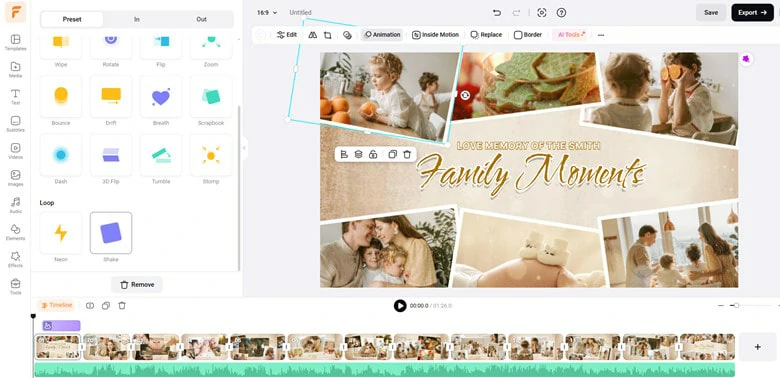Open the Images sidebar panel
Viewport: 780px width, 378px height.
15,178
